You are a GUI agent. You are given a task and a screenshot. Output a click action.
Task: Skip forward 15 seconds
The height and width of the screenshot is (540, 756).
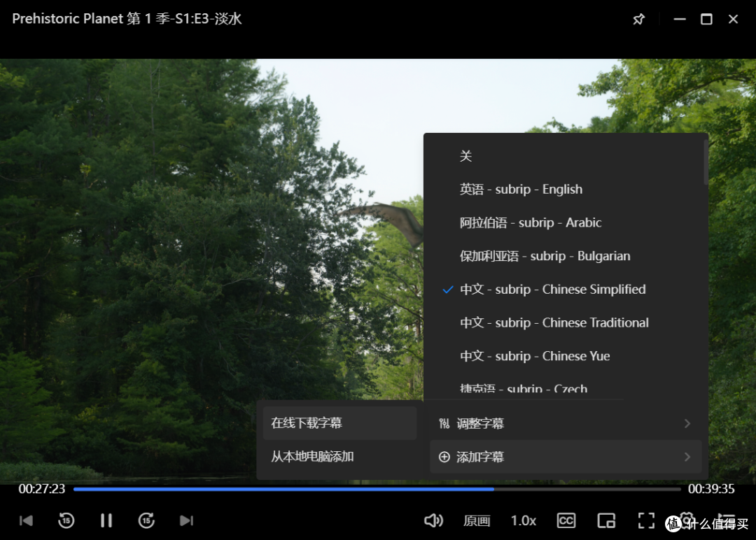(146, 520)
